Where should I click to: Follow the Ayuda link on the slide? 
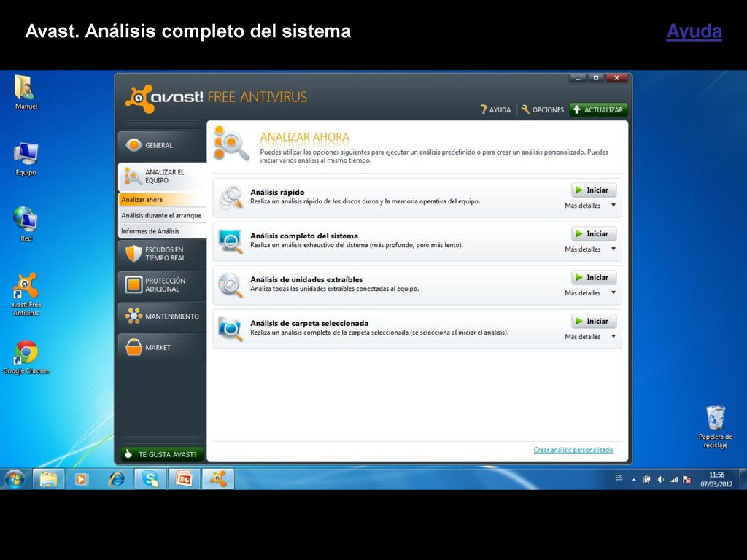pos(694,31)
